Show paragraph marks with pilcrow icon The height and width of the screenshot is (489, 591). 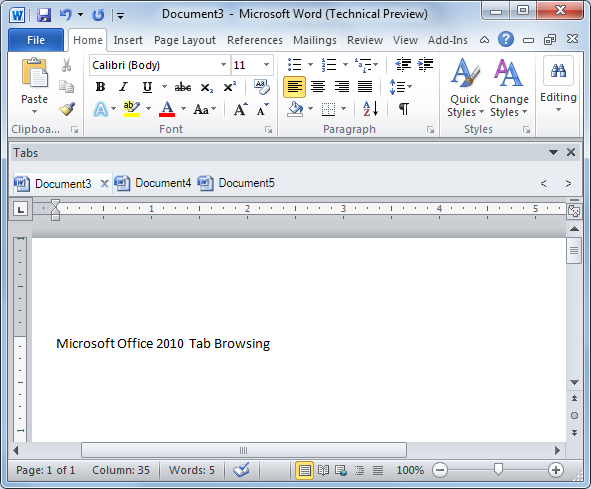pyautogui.click(x=404, y=109)
